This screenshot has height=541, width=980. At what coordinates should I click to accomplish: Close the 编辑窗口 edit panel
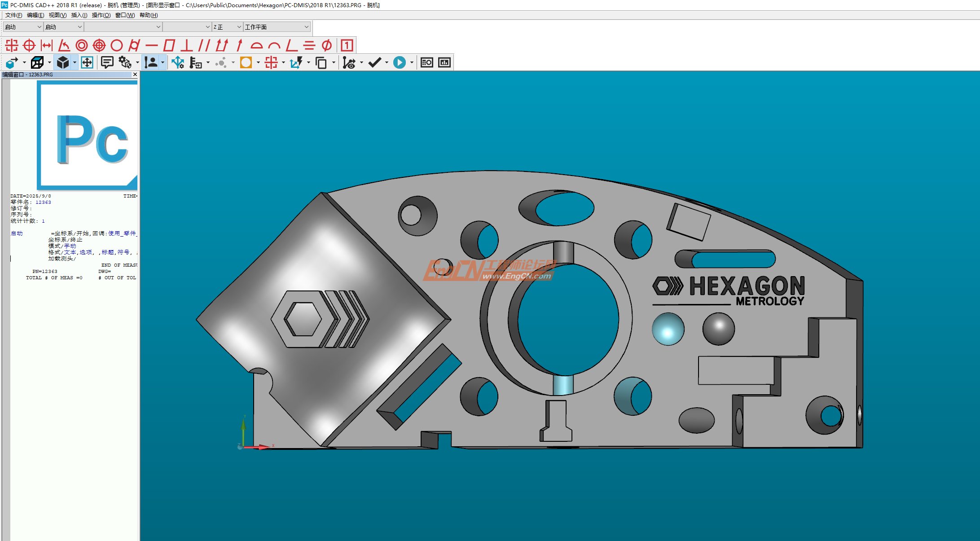[135, 75]
